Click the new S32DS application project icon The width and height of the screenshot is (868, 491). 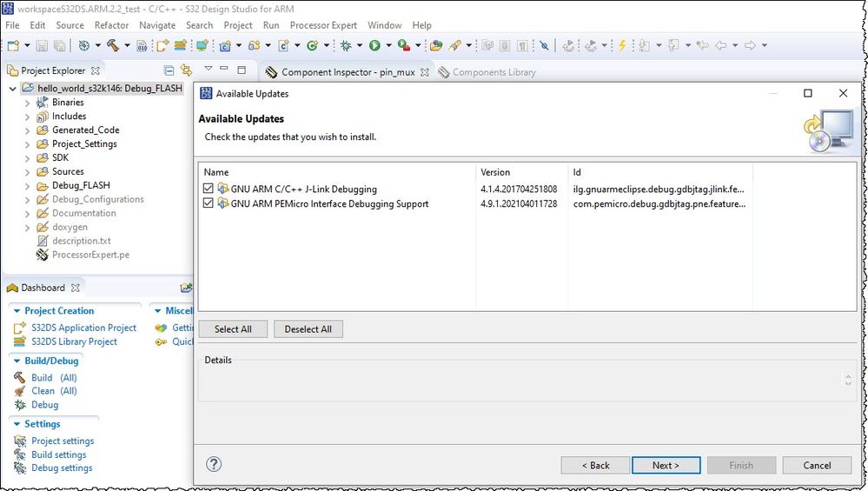click(162, 45)
